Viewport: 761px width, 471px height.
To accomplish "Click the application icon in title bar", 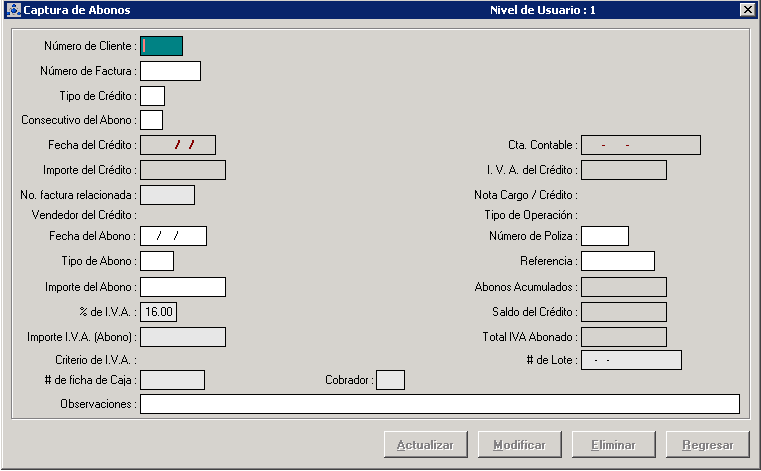I will (x=13, y=10).
